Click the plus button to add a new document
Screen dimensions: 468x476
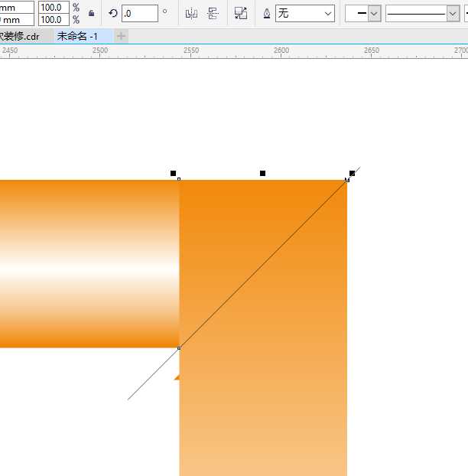(x=122, y=36)
